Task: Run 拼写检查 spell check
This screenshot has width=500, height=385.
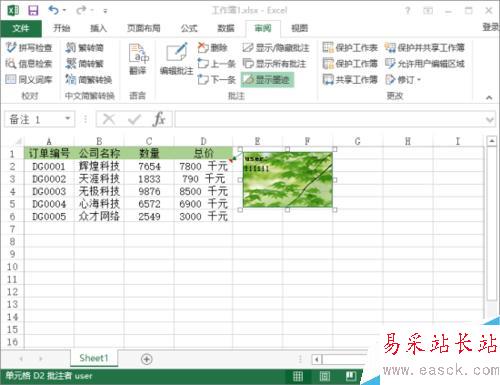Action: click(x=29, y=48)
